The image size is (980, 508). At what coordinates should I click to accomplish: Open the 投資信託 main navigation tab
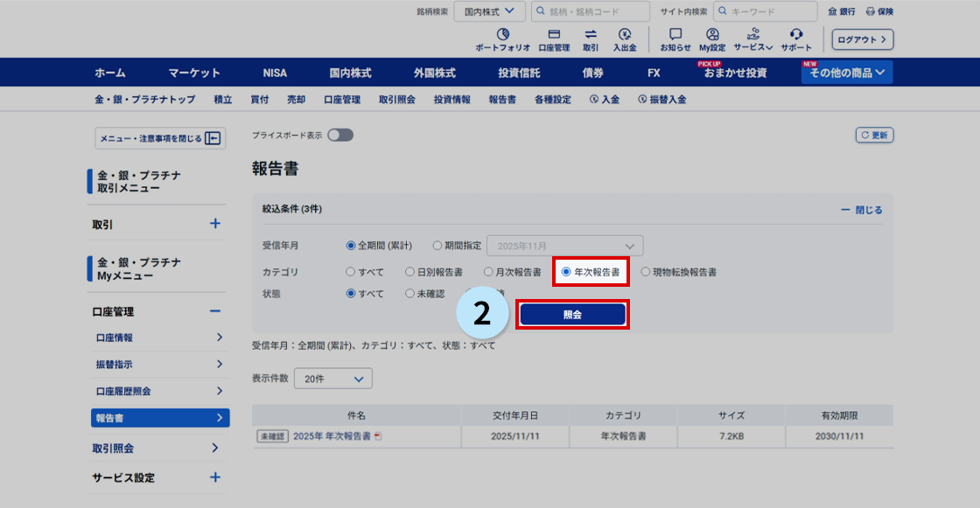coord(519,73)
